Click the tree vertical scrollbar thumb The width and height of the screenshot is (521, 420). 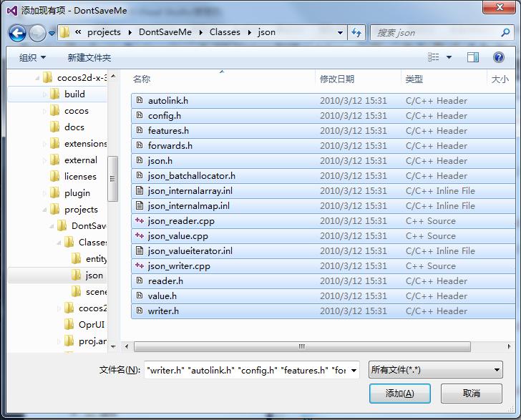coord(112,179)
